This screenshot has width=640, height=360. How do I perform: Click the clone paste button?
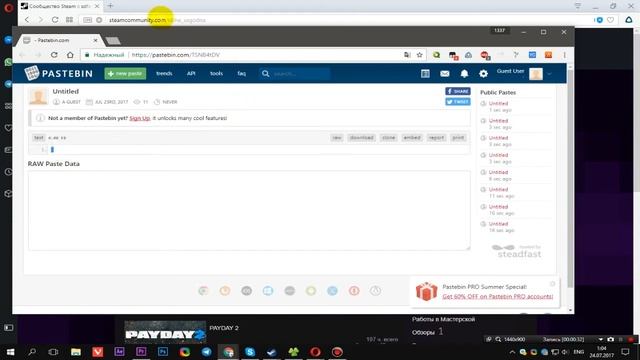(x=389, y=138)
